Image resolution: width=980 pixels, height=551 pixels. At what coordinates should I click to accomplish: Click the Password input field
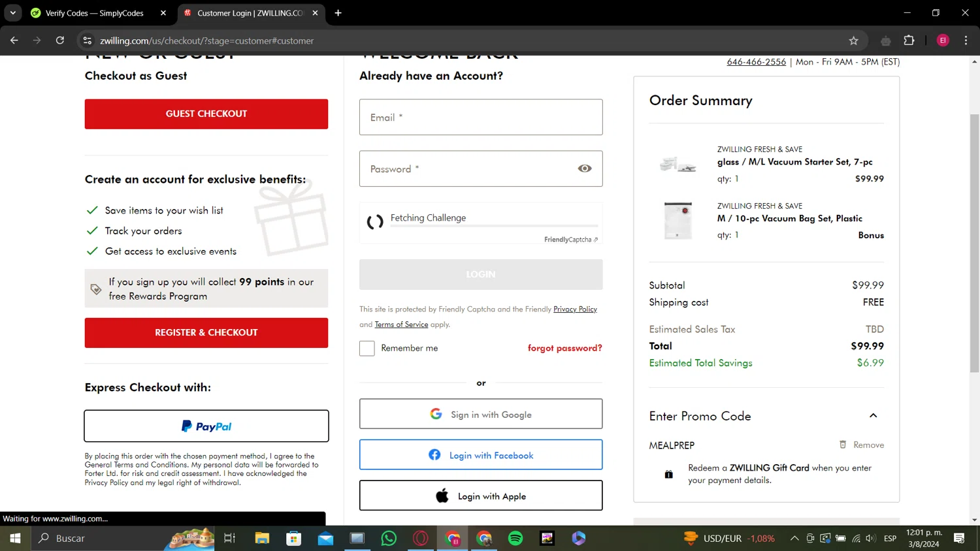481,168
